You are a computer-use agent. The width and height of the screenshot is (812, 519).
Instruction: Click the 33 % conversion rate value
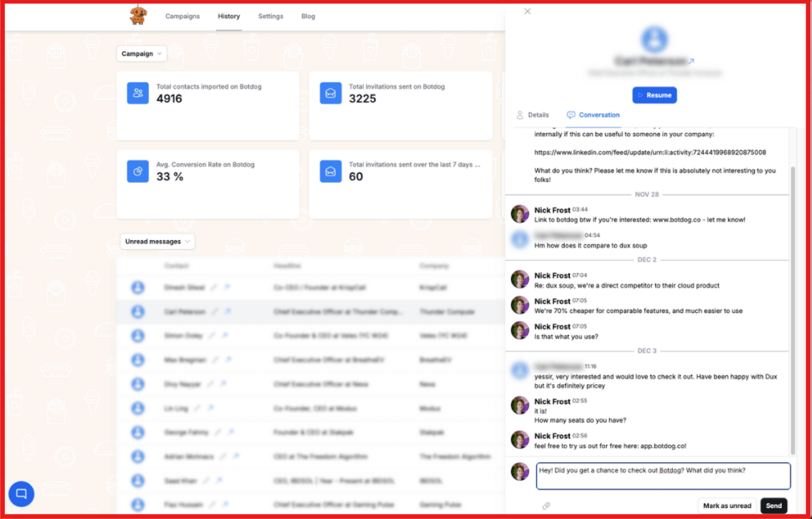click(x=170, y=177)
